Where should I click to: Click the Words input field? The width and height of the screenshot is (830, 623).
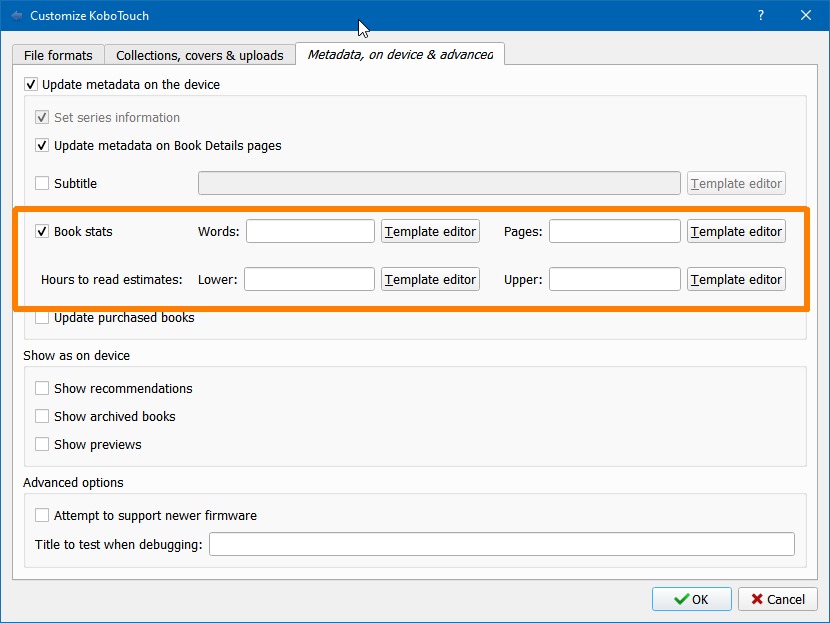310,231
